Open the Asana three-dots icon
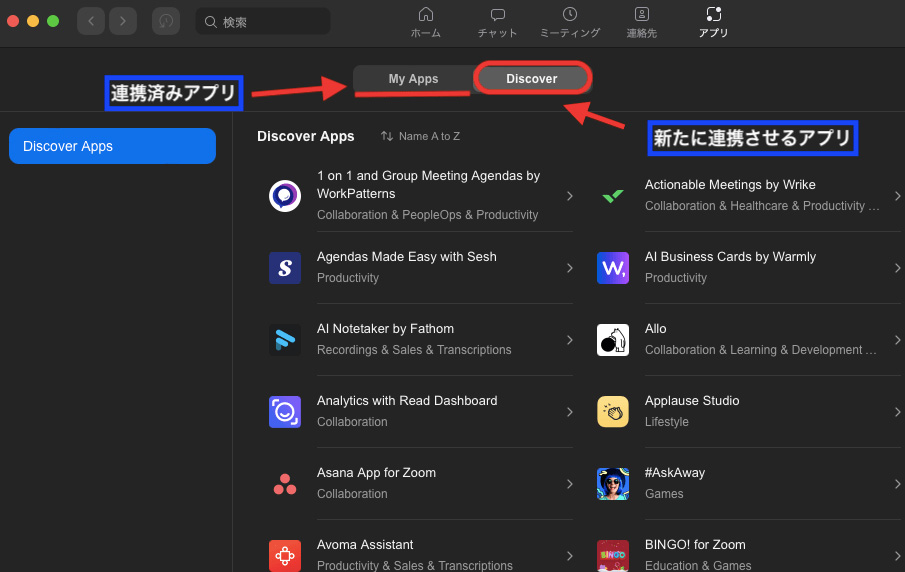 tap(285, 484)
